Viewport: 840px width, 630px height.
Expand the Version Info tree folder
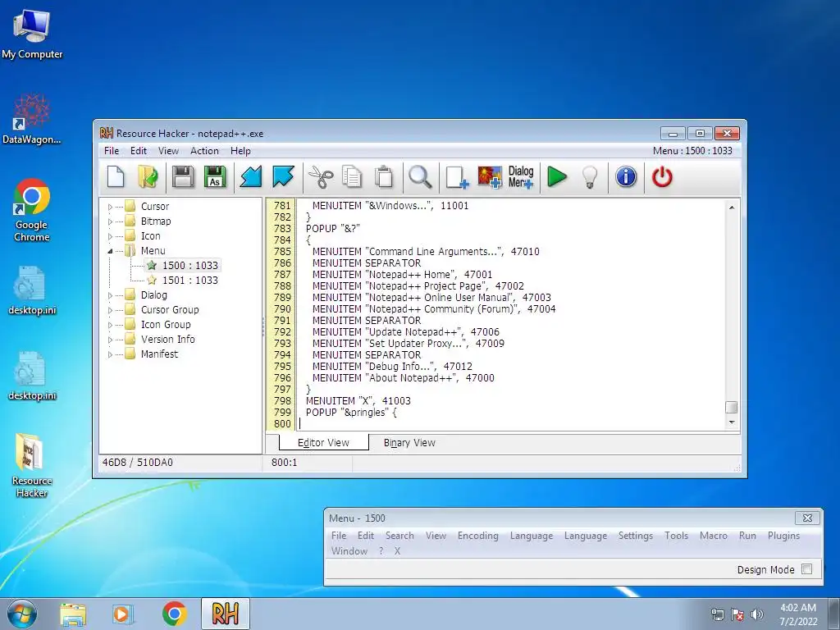tap(111, 339)
